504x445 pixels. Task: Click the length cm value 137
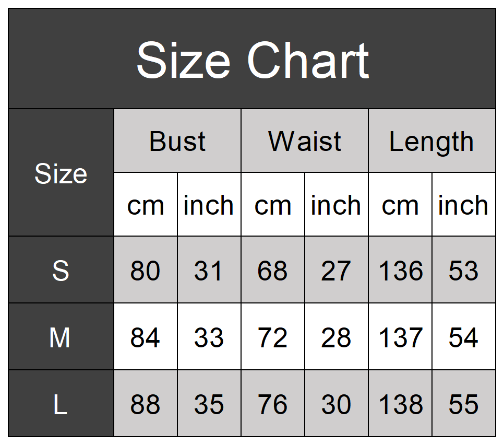(x=401, y=337)
